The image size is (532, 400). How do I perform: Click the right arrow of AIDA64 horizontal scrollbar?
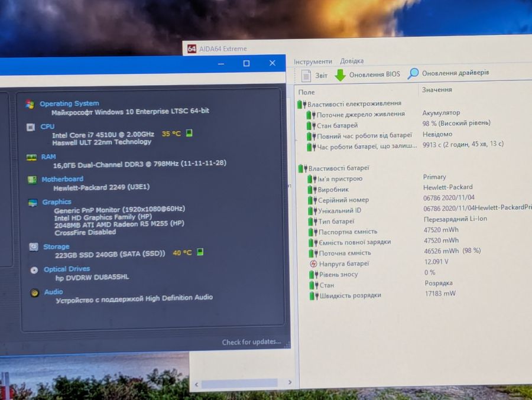coord(290,382)
